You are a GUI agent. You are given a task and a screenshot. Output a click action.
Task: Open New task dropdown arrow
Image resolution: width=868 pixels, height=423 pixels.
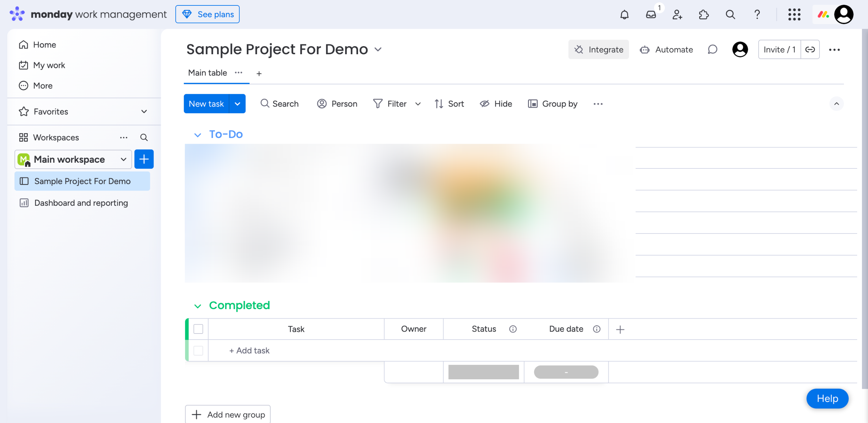(237, 104)
